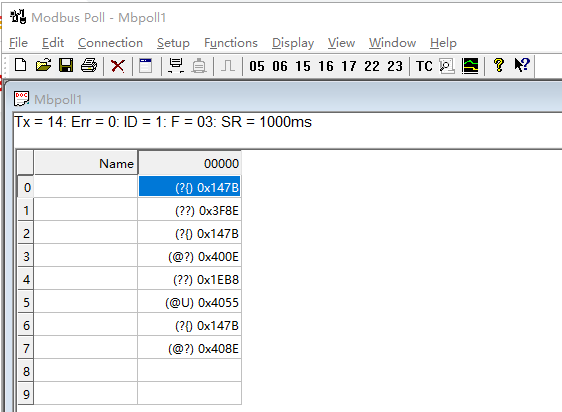Select function 22 mask write register
This screenshot has height=412, width=562.
372,66
